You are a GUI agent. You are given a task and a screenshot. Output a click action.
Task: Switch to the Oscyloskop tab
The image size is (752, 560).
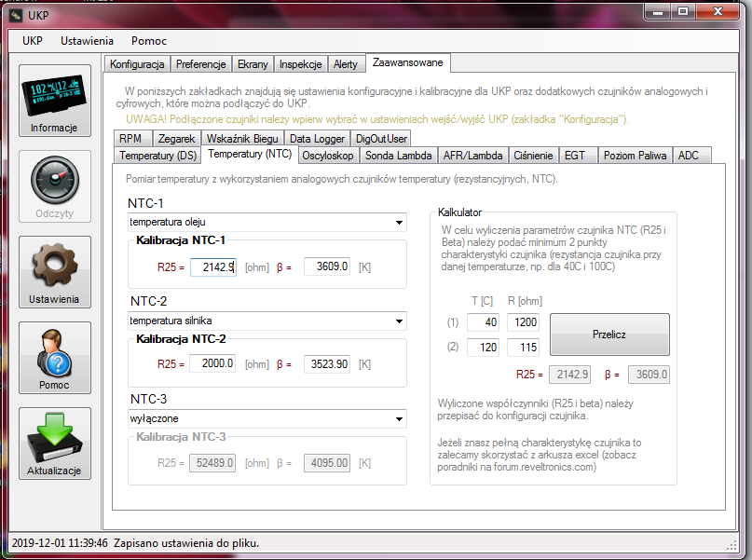(x=328, y=156)
